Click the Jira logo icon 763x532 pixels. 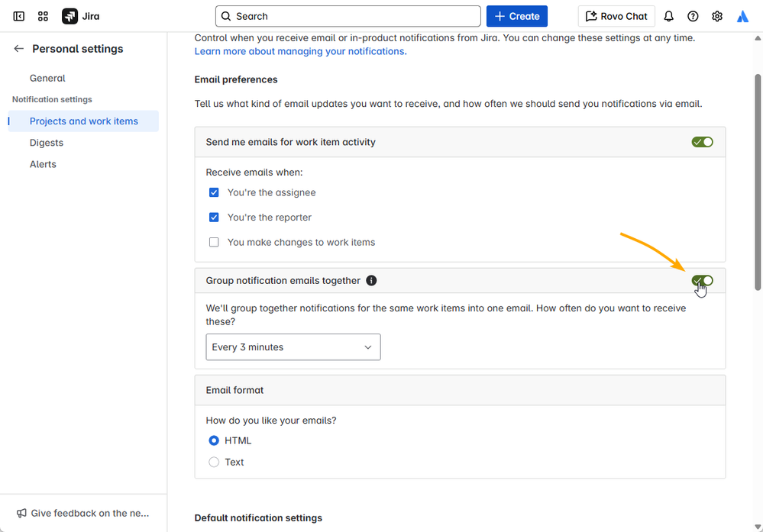(x=70, y=16)
